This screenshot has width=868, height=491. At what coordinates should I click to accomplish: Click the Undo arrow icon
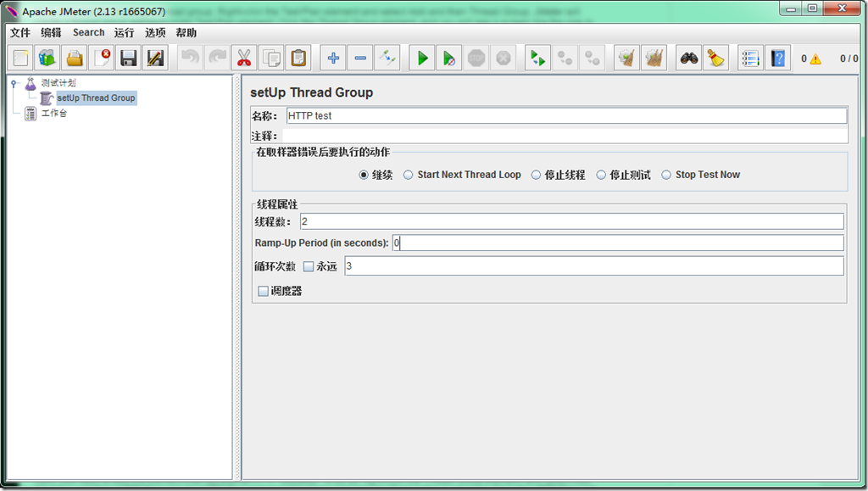point(191,58)
